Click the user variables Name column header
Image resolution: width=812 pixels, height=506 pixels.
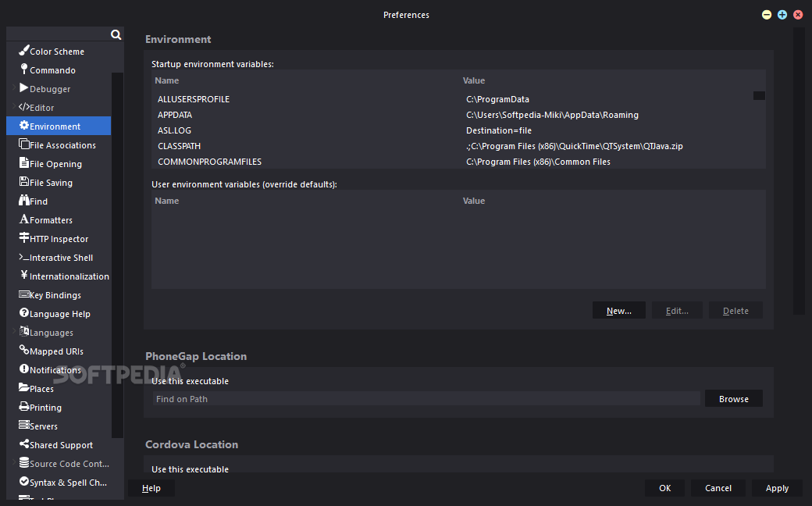pos(167,201)
